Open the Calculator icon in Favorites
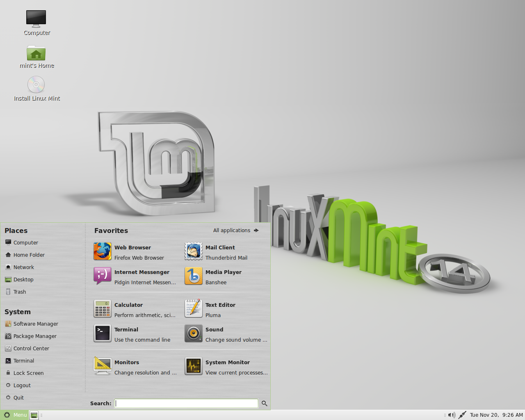 tap(103, 309)
